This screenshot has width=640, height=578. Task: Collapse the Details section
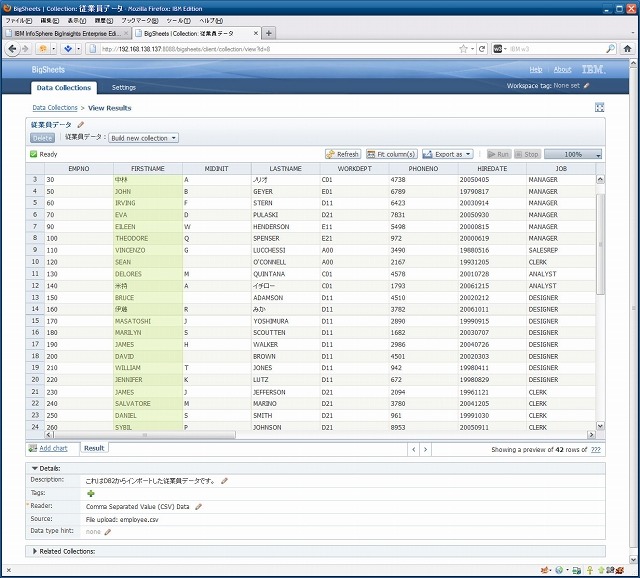pyautogui.click(x=35, y=468)
